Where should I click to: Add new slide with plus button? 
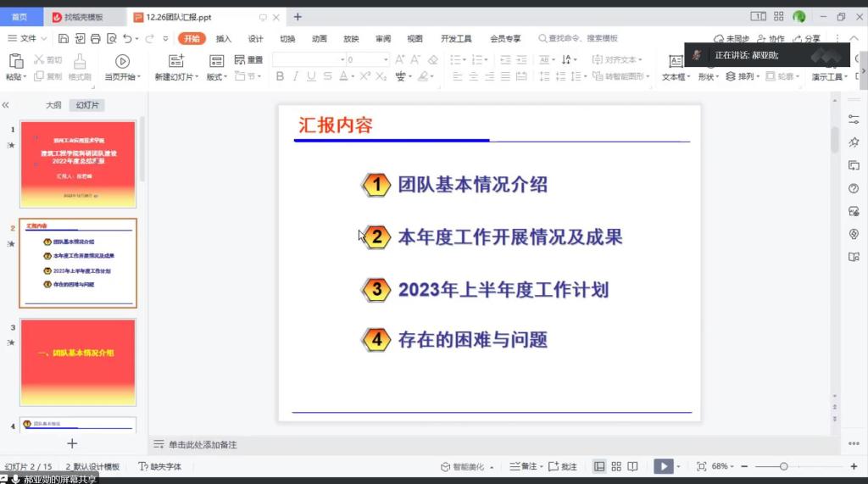click(72, 443)
